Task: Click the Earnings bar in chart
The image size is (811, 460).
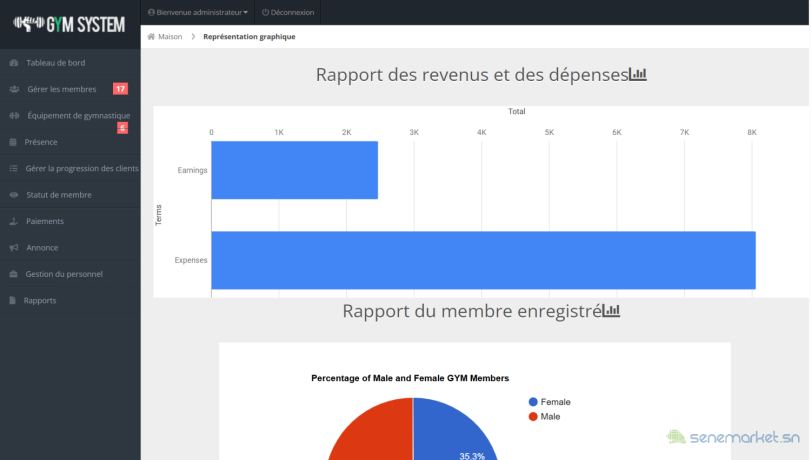Action: [295, 170]
